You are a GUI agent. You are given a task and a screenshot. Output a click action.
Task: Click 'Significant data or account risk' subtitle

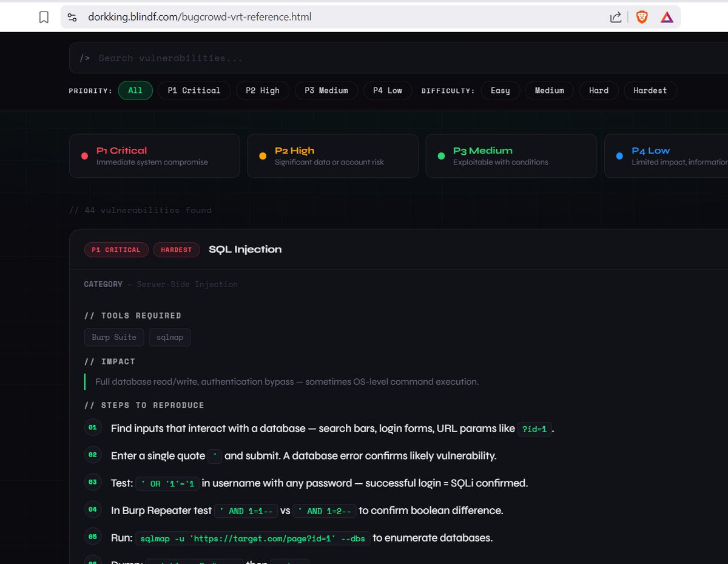[x=329, y=162]
